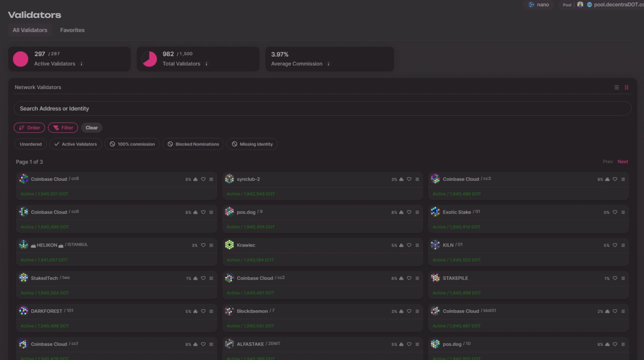Screen dimensions: 644x360
Task: Open menu for pos.dog / 9 card
Action: 417,212
